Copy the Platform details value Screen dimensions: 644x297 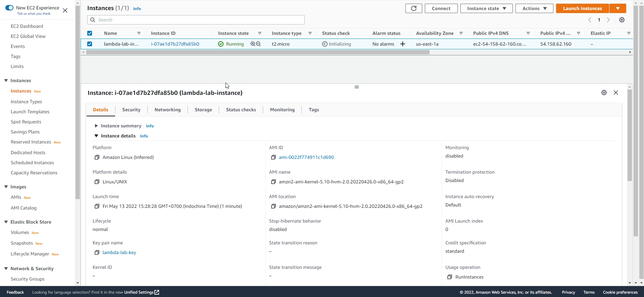97,182
